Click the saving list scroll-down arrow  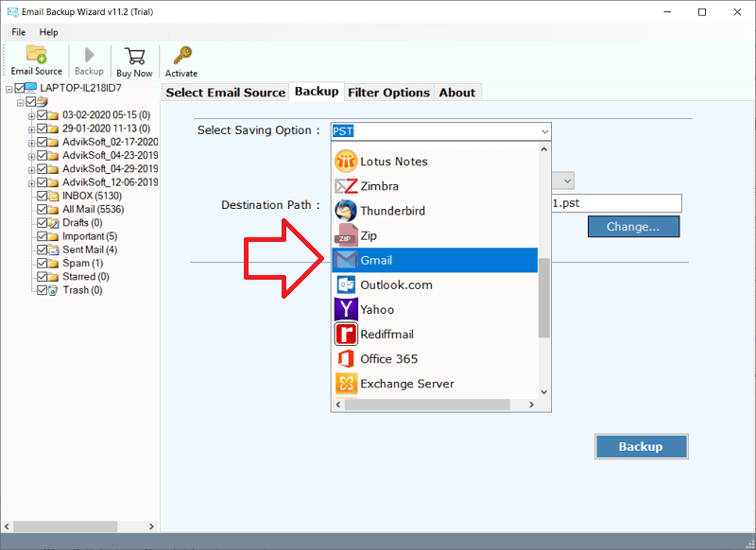pyautogui.click(x=544, y=392)
